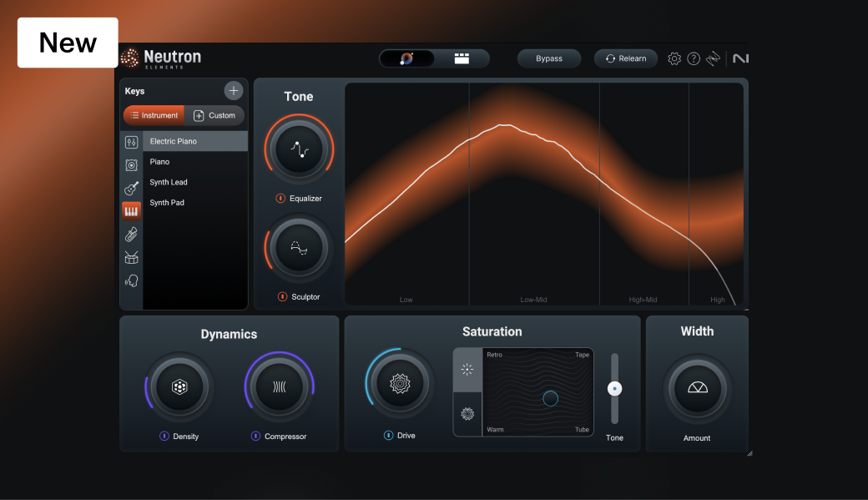Select the mixer sliders category icon
The height and width of the screenshot is (500, 868).
[x=131, y=142]
